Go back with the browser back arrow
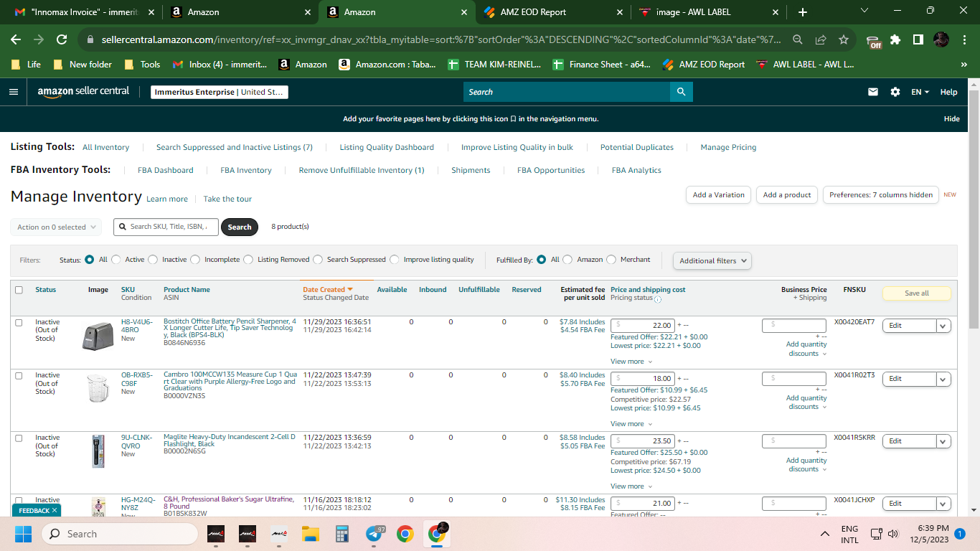 [x=17, y=39]
